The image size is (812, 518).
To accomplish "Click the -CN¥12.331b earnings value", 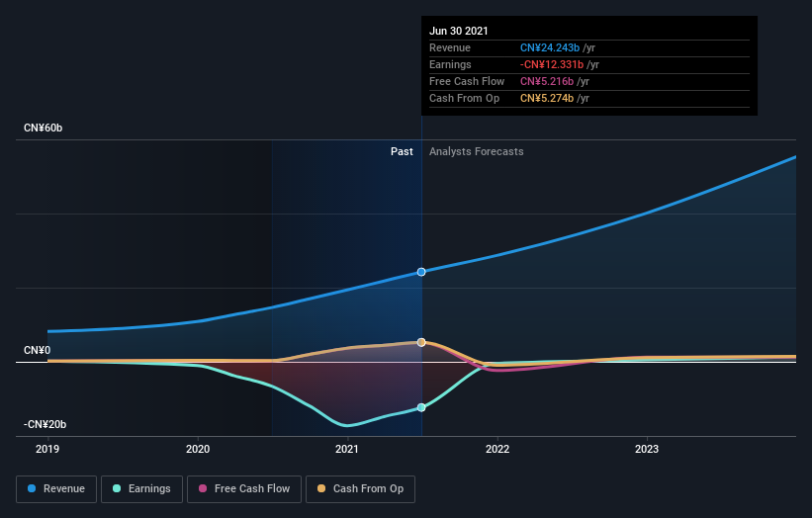I will (552, 64).
